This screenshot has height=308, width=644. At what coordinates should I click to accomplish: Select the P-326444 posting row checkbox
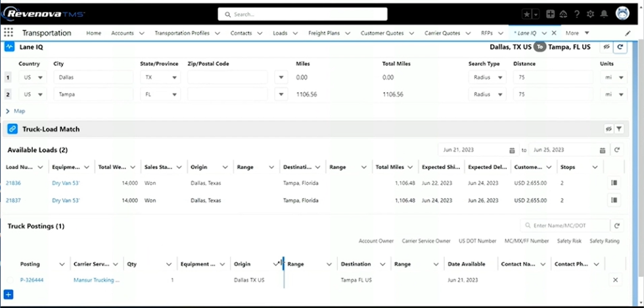(x=11, y=280)
